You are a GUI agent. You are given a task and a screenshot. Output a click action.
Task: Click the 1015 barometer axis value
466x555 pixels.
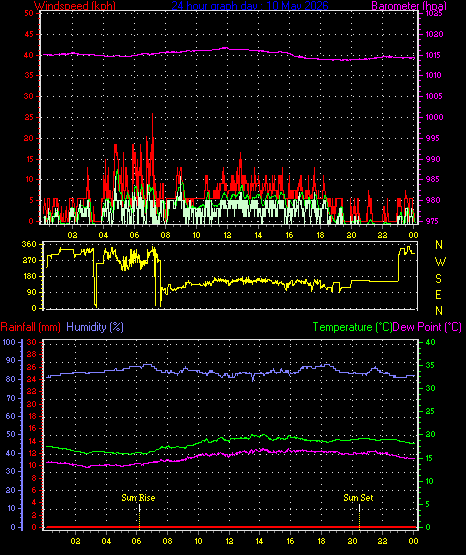pyautogui.click(x=434, y=55)
